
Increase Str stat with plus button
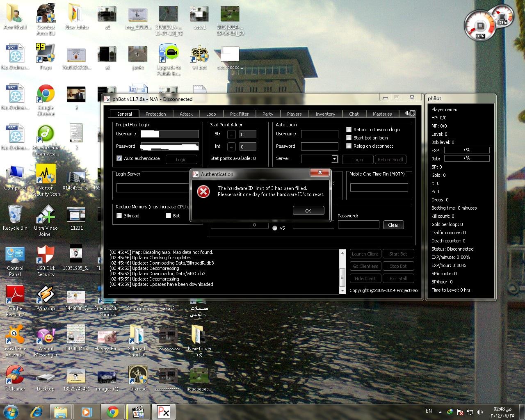231,135
